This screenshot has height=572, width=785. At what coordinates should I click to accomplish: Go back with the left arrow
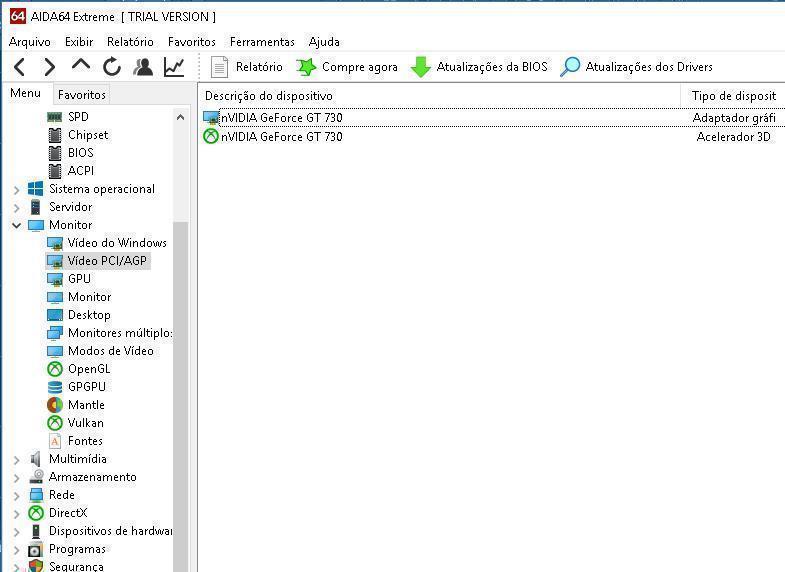point(20,67)
